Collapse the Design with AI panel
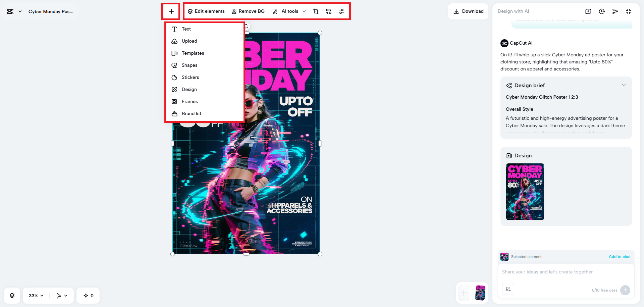Screen dimensions: 644x307 629,11
